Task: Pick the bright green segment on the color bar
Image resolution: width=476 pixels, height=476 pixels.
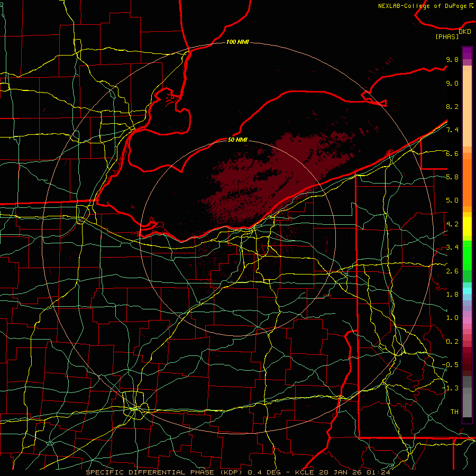Action: tap(467, 255)
